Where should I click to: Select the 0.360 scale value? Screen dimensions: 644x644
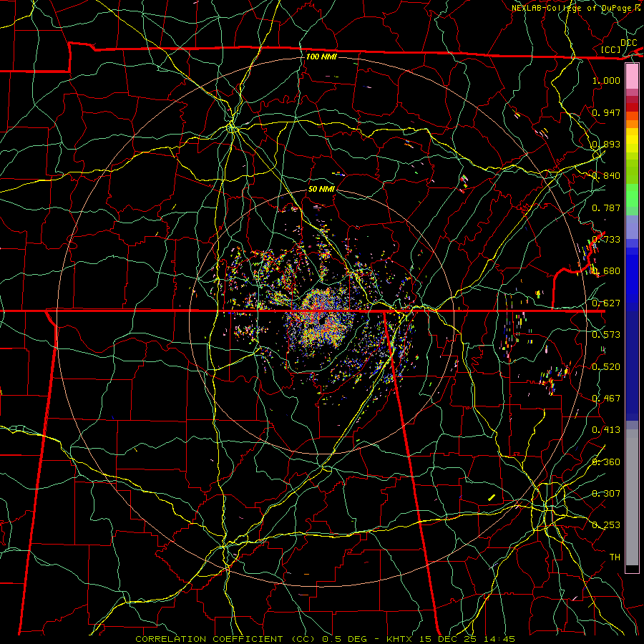point(606,462)
